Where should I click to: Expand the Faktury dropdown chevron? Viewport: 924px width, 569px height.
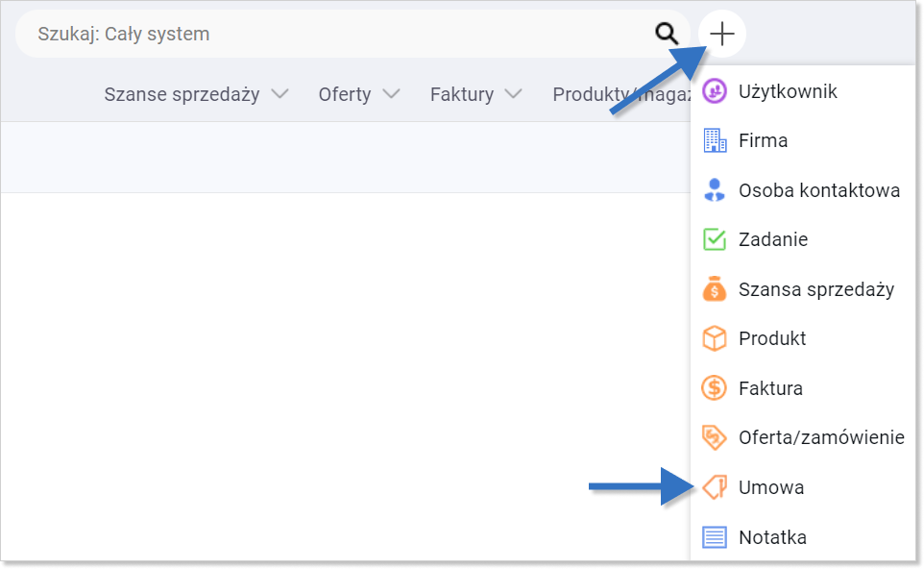tap(513, 94)
